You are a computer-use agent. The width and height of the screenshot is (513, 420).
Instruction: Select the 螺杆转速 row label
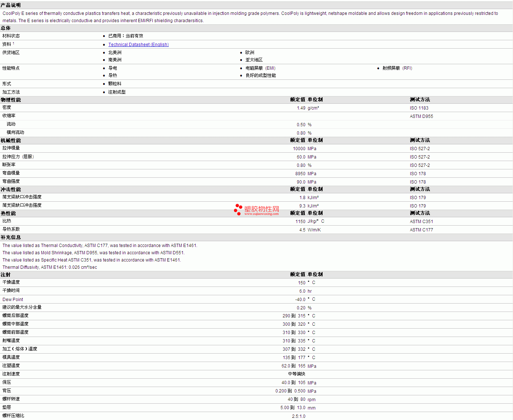coord(11,399)
